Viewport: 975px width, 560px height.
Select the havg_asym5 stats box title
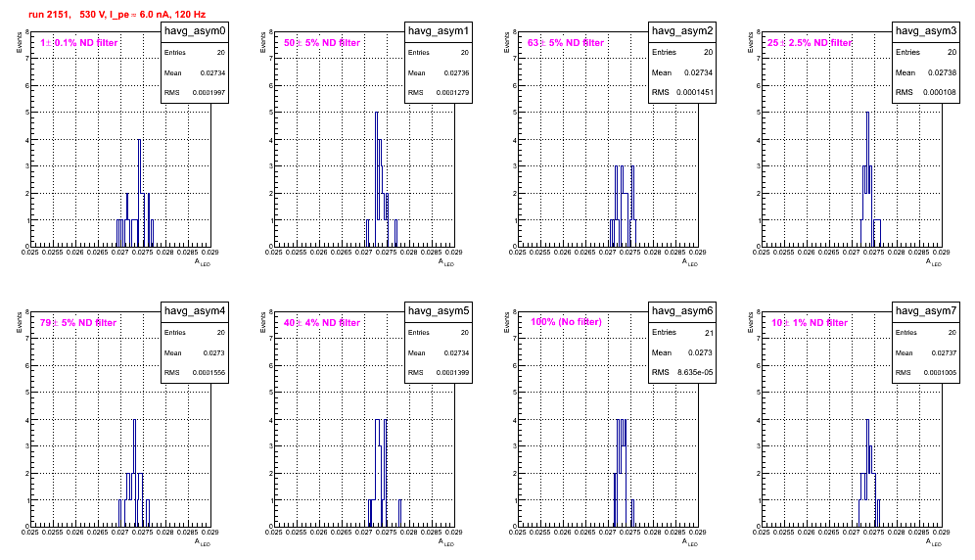point(439,311)
